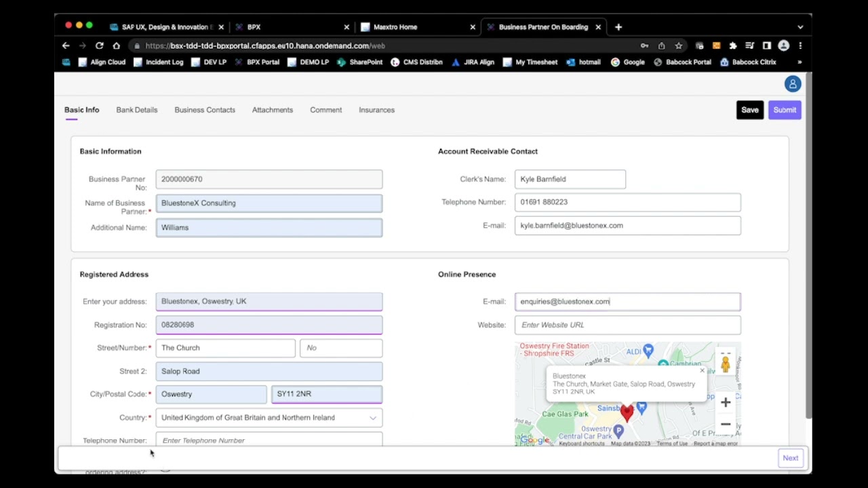Open the Chrome profile avatar
Viewport: 868px width, 488px height.
coord(783,45)
